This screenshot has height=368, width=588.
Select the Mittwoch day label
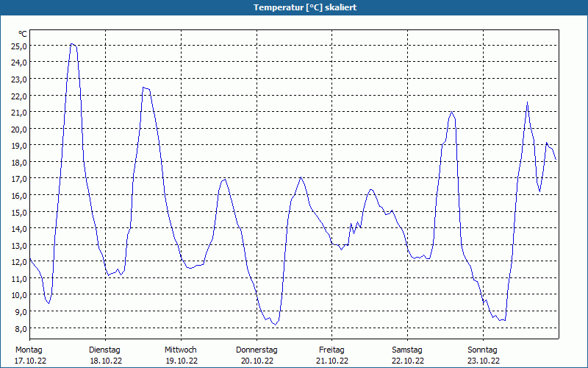coord(181,350)
